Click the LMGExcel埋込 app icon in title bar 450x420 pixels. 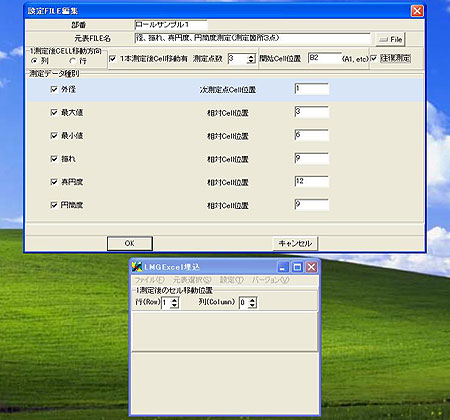tap(137, 267)
